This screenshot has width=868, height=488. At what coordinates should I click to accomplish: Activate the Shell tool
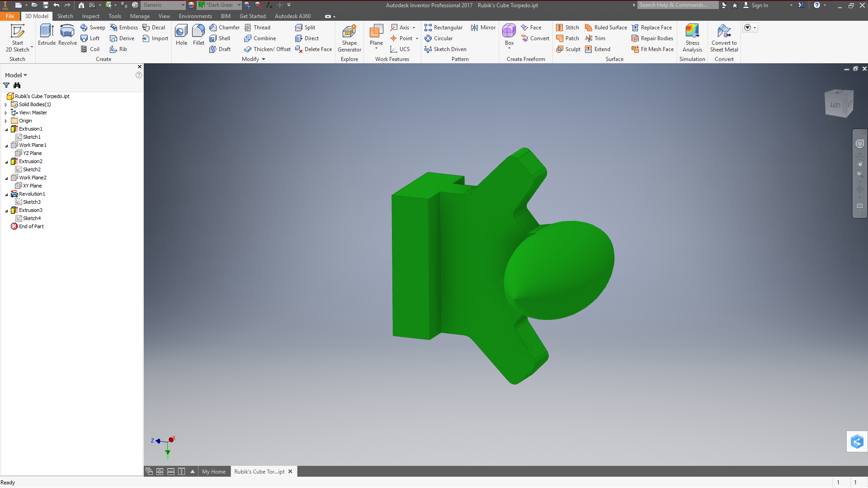pyautogui.click(x=220, y=38)
